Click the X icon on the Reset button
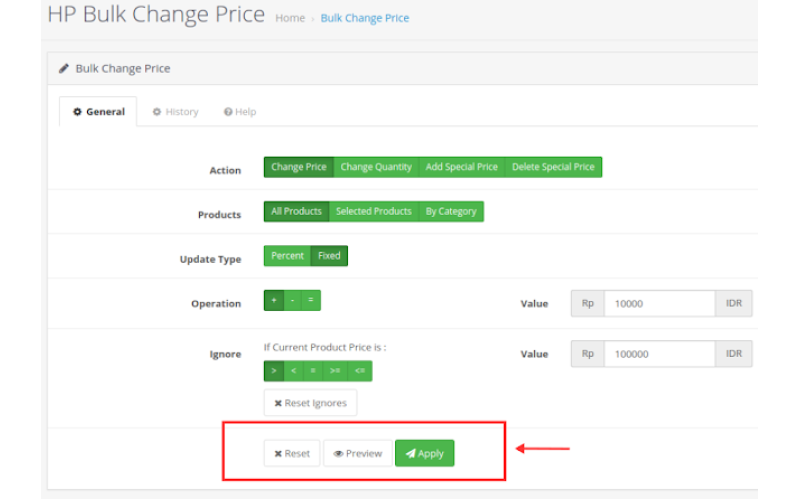 (x=278, y=454)
